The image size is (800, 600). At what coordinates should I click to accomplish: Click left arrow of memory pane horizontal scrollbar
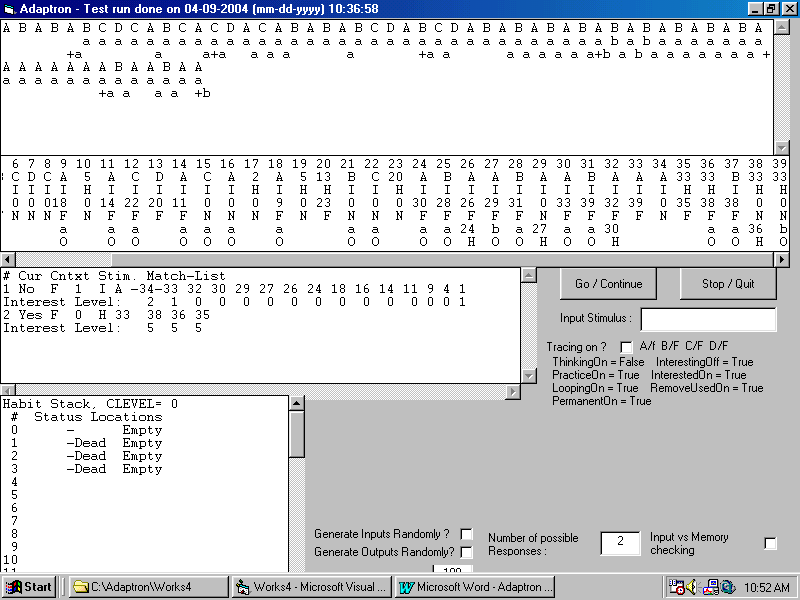pyautogui.click(x=8, y=259)
